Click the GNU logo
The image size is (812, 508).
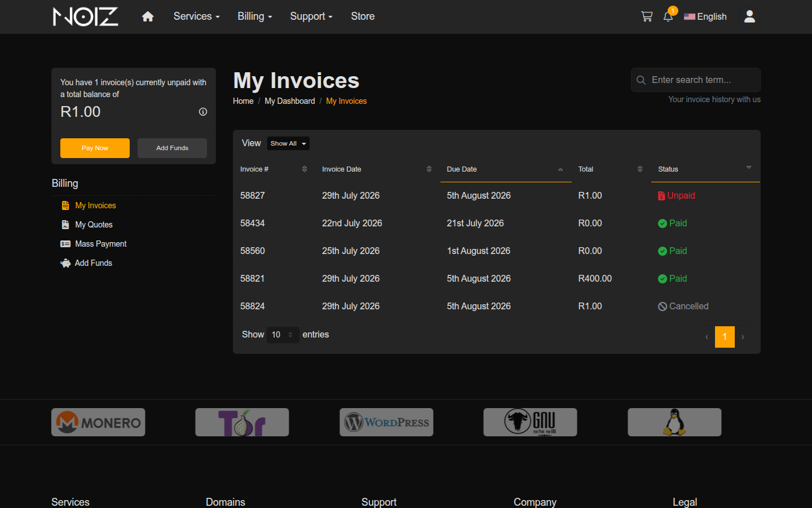coord(530,422)
